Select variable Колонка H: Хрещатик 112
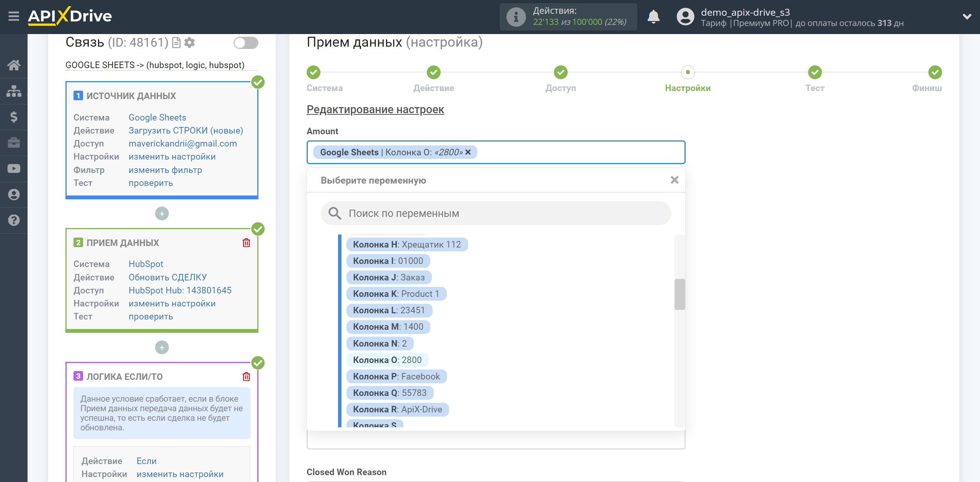 click(407, 244)
